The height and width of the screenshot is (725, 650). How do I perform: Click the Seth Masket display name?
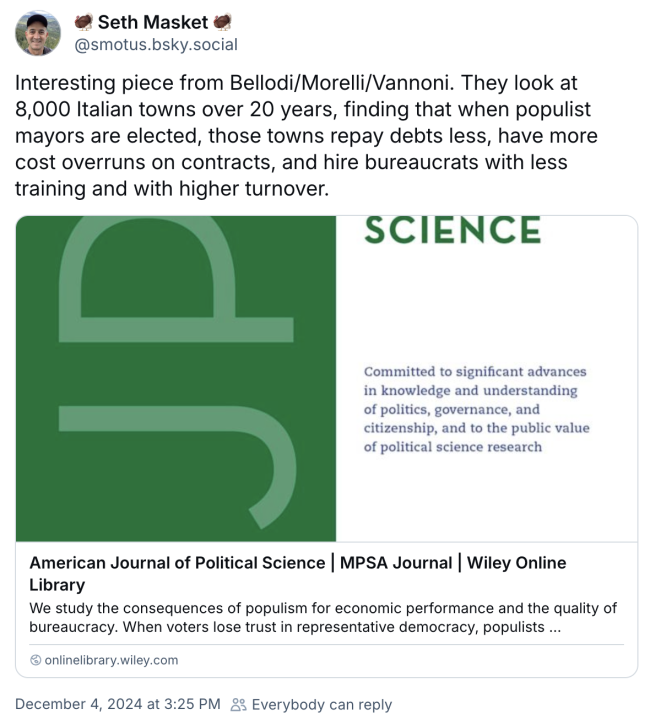click(x=152, y=22)
